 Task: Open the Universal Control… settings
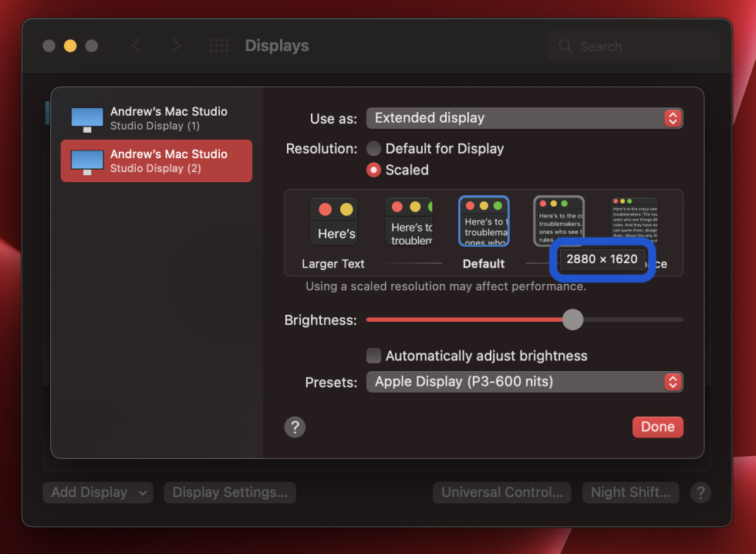point(502,492)
